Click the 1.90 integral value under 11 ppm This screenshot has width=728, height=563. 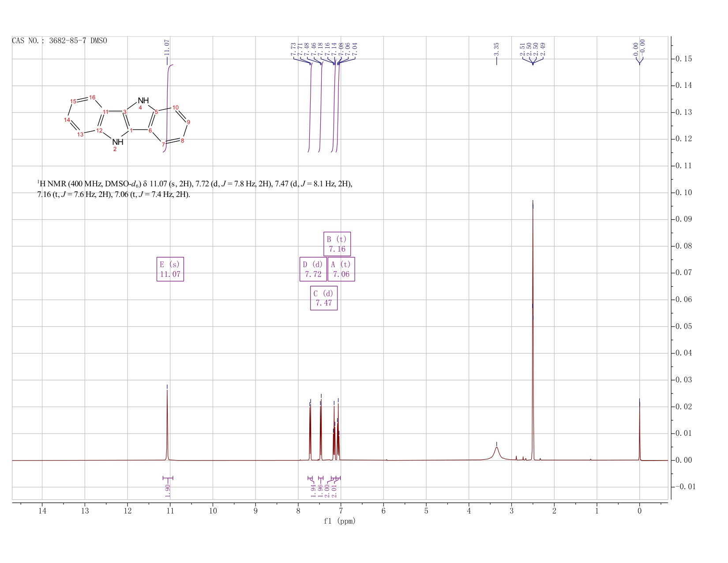tap(168, 490)
